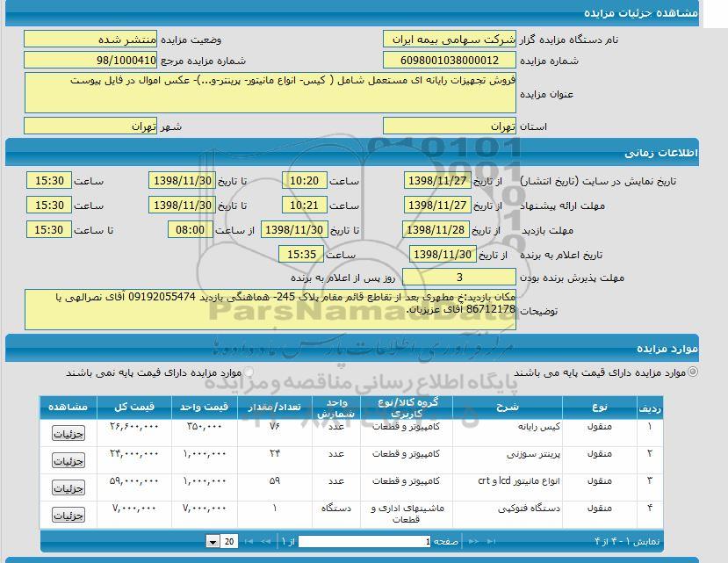
Task: Sort by 'واحد شمارش' column header
Action: (x=336, y=408)
